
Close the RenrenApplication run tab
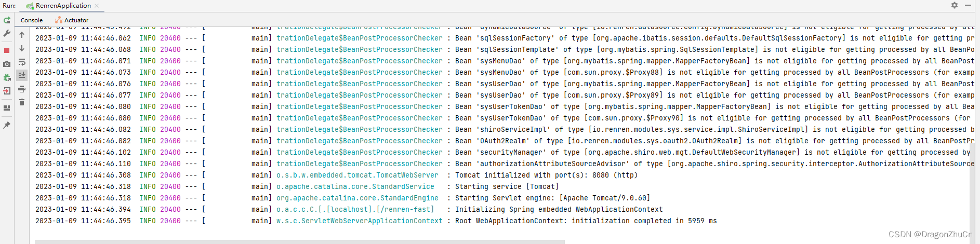pos(97,6)
